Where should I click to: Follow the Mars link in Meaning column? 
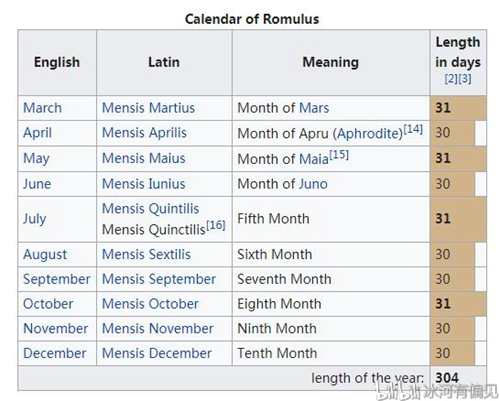point(314,108)
